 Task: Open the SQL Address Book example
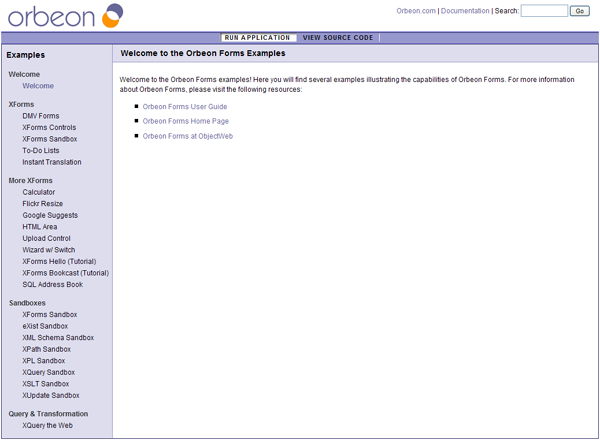[53, 285]
